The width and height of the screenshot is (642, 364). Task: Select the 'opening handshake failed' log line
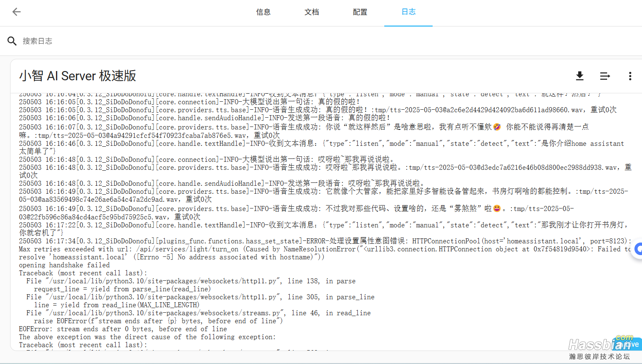click(x=64, y=265)
